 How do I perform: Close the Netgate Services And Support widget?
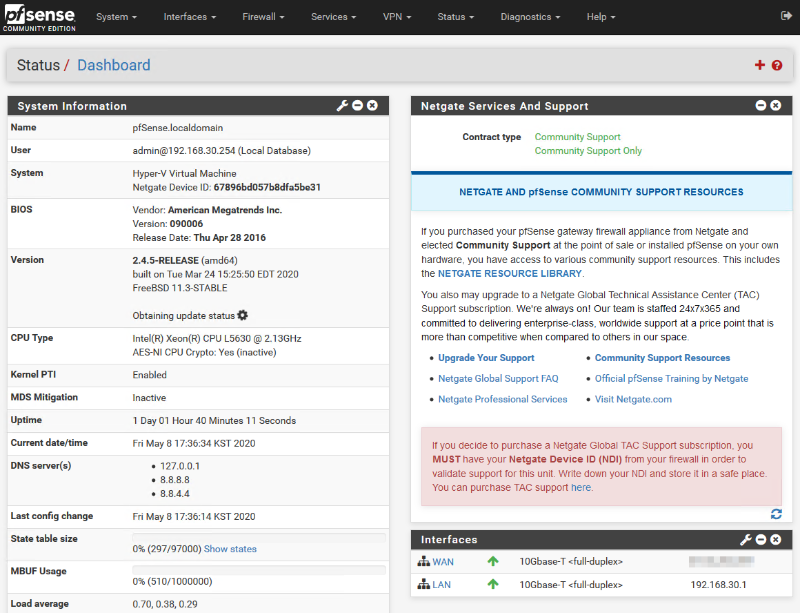point(776,106)
